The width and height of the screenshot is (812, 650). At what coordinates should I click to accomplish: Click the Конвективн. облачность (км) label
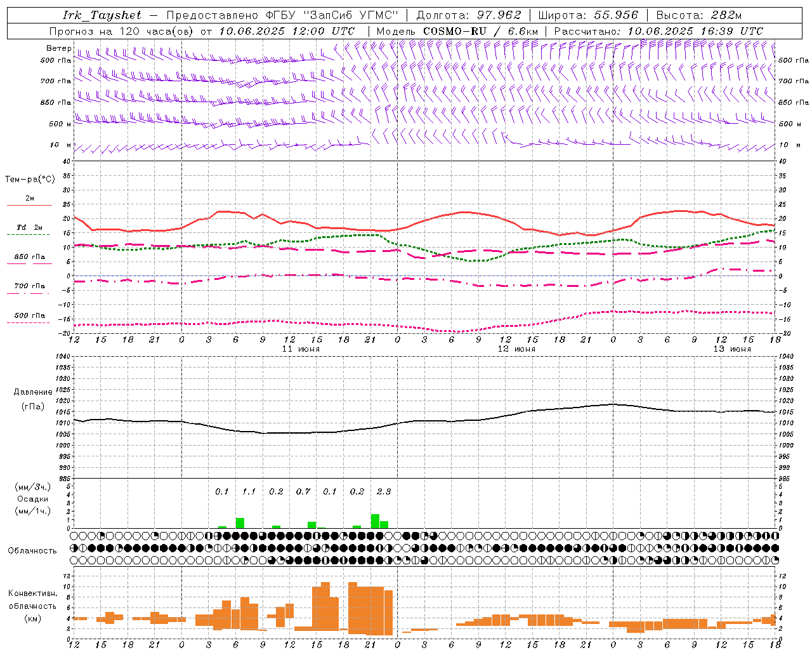tap(32, 606)
